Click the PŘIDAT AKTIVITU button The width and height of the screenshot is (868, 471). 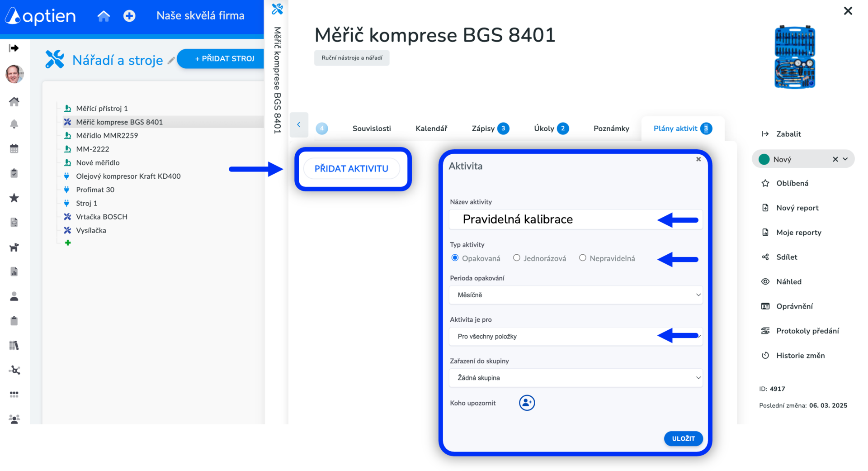point(351,169)
